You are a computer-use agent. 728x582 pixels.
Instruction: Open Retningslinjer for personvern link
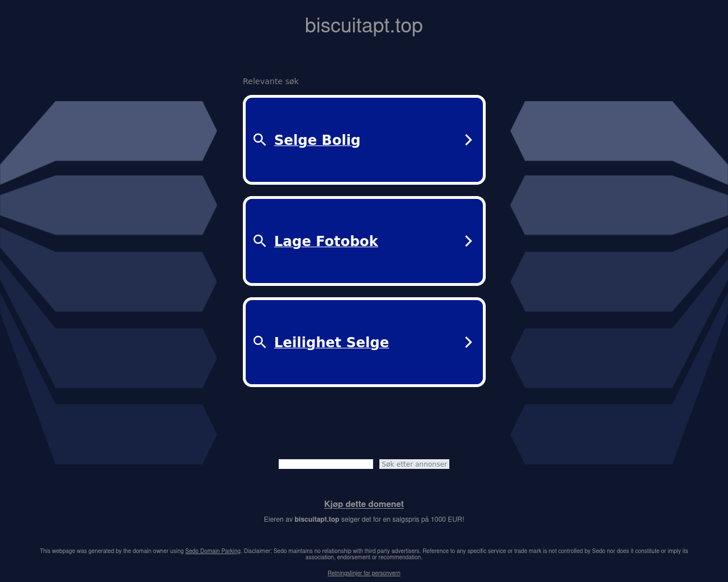tap(364, 573)
